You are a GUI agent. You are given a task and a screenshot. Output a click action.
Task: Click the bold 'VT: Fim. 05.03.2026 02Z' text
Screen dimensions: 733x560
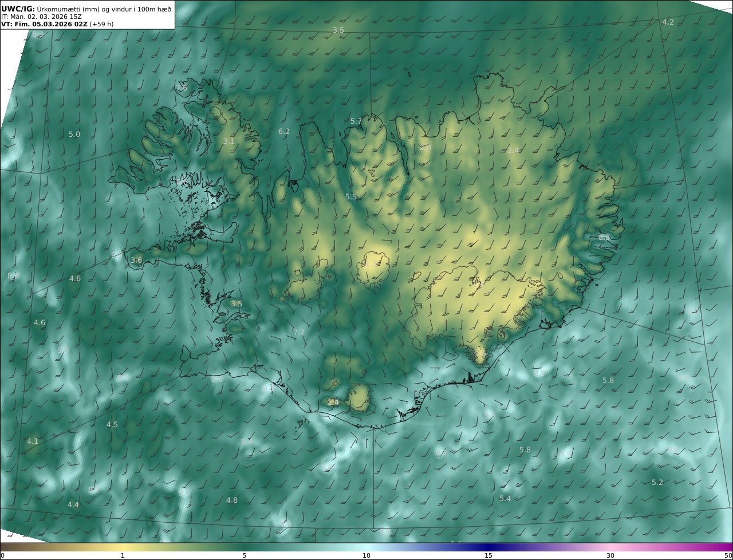pos(44,24)
